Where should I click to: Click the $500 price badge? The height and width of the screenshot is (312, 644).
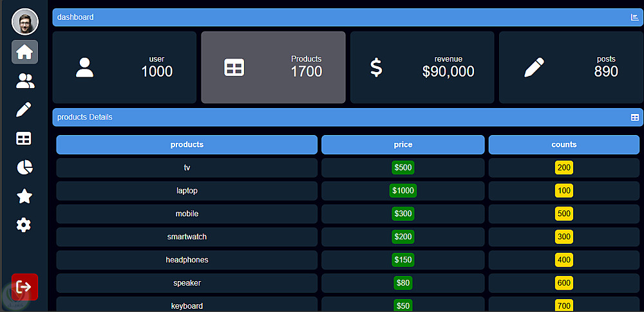coord(403,167)
